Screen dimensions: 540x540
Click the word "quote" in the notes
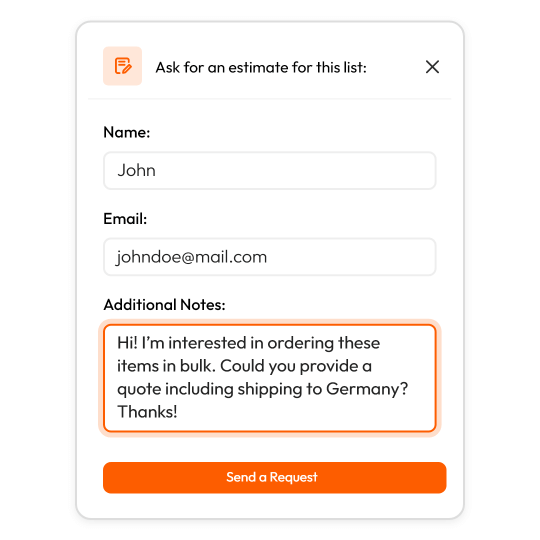point(139,390)
